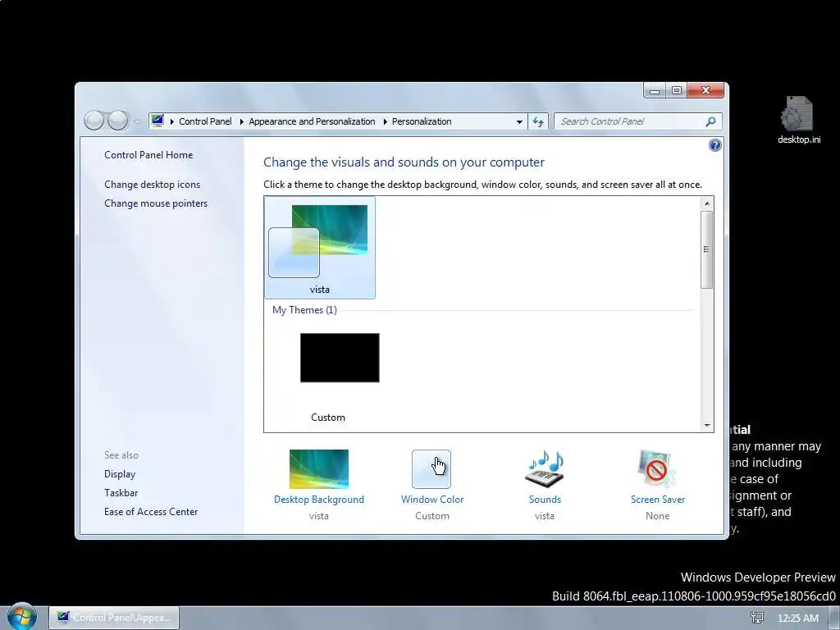Select the desktop.ini file on desktop

tap(799, 120)
